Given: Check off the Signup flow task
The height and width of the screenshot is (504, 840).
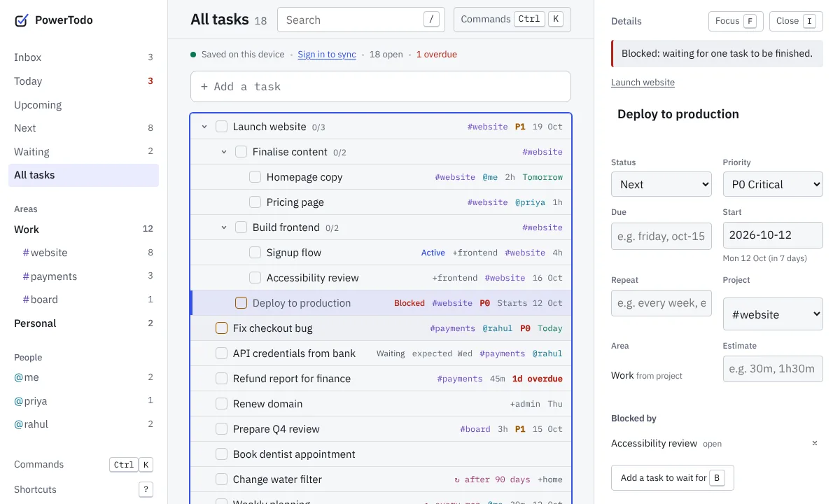Looking at the screenshot, I should 255,253.
